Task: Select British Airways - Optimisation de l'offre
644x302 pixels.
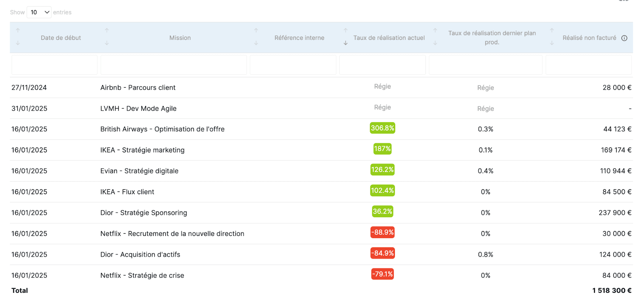Action: 163,129
